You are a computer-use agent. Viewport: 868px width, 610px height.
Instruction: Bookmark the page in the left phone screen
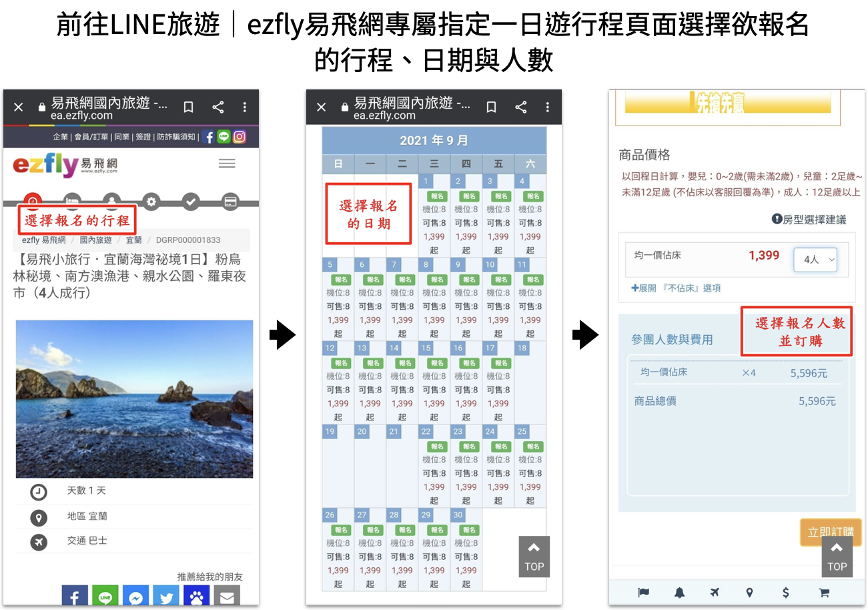click(x=189, y=107)
